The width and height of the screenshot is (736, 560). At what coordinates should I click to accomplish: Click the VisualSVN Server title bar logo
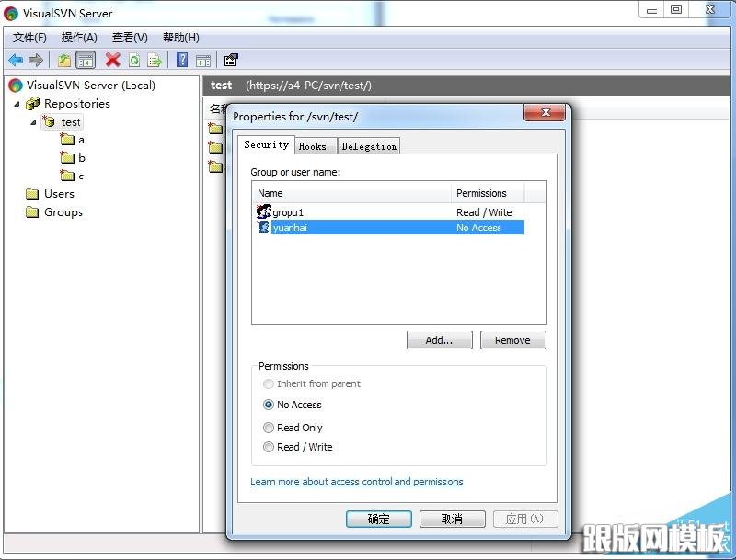11,14
